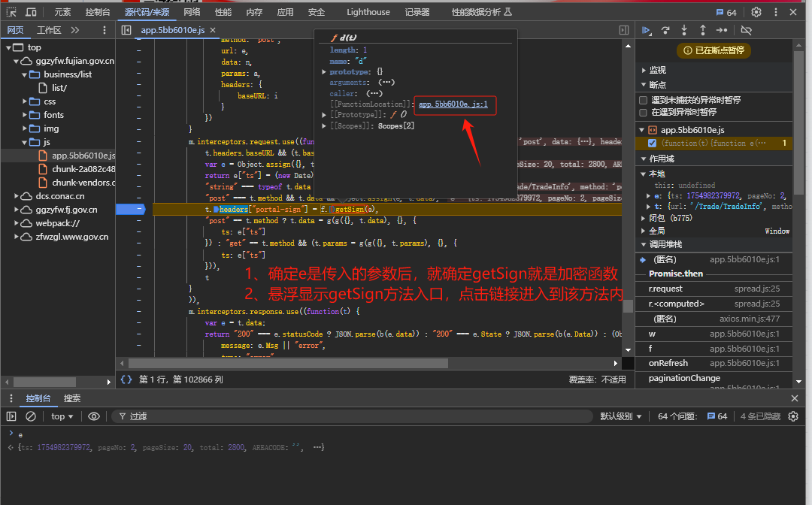Screen dimensions: 812x505
Task: Collapse the top tree node
Action: 8,47
